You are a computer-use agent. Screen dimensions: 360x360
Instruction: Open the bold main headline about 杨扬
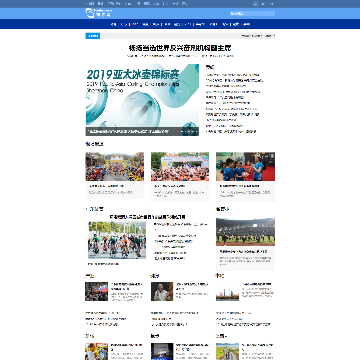click(x=180, y=48)
